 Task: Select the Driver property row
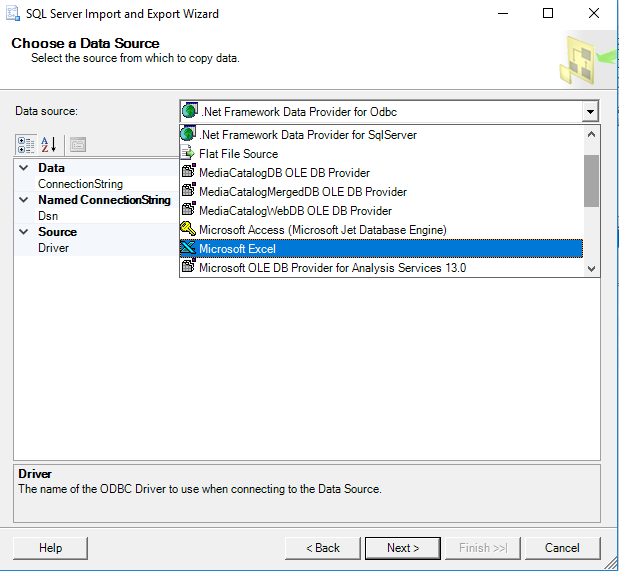tap(97, 248)
